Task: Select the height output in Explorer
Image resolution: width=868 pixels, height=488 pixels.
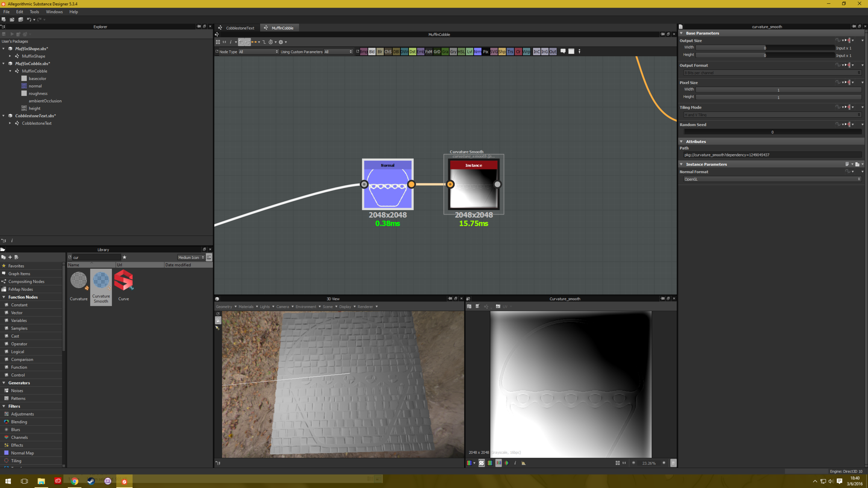Action: [x=34, y=108]
